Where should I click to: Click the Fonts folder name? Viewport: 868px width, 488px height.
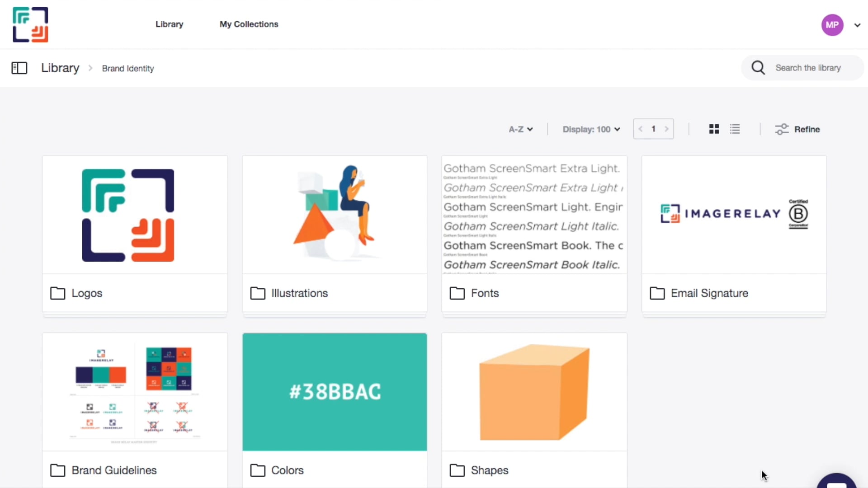[485, 293]
